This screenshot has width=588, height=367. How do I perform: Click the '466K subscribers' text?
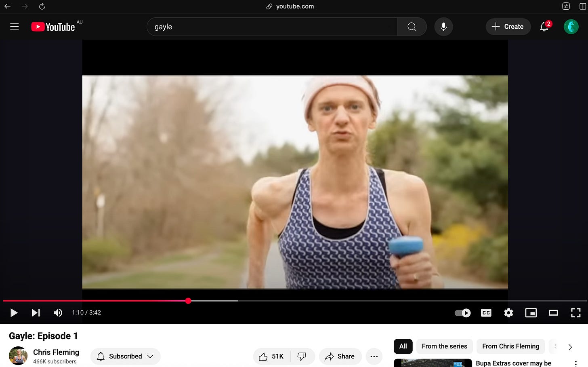click(55, 362)
